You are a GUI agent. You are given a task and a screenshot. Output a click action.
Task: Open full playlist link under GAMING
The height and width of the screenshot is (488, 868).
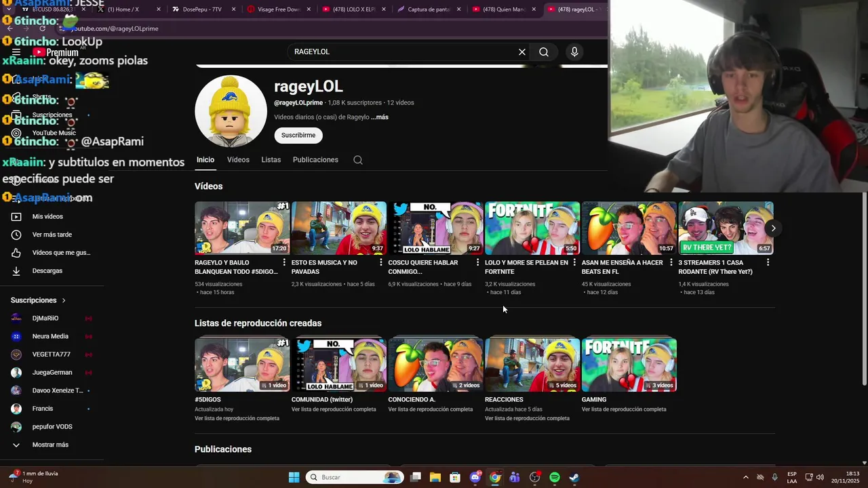click(x=624, y=409)
